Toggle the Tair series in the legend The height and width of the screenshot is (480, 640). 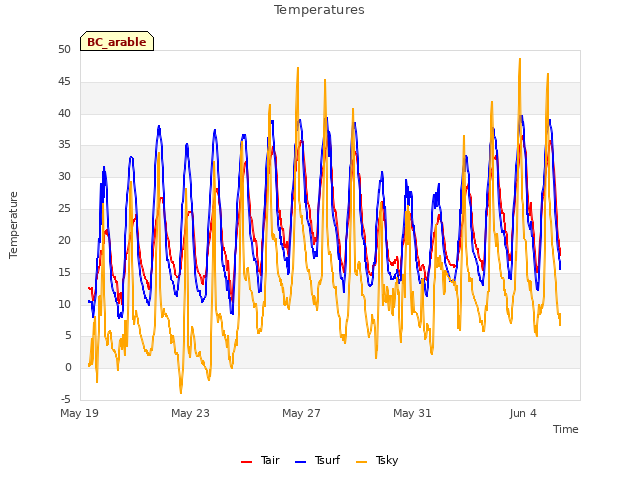(260, 460)
